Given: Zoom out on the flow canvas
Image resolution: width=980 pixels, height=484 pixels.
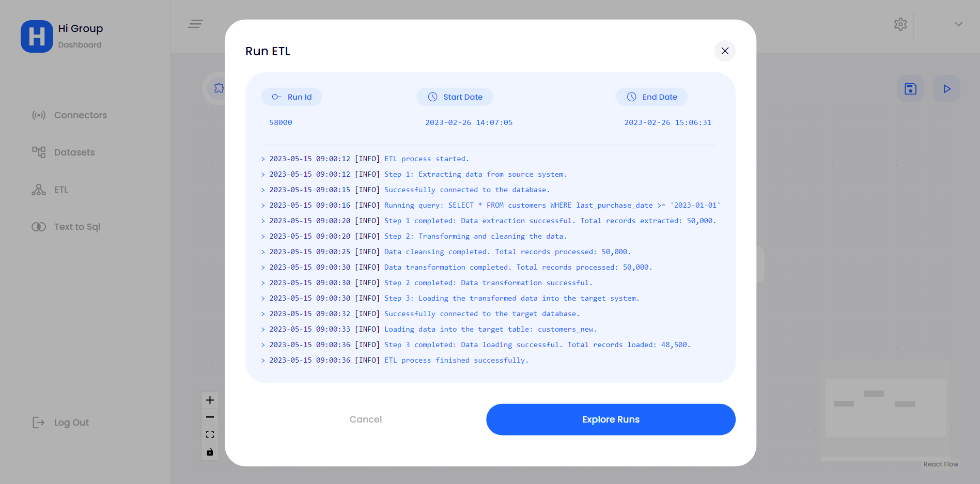Looking at the screenshot, I should [210, 417].
